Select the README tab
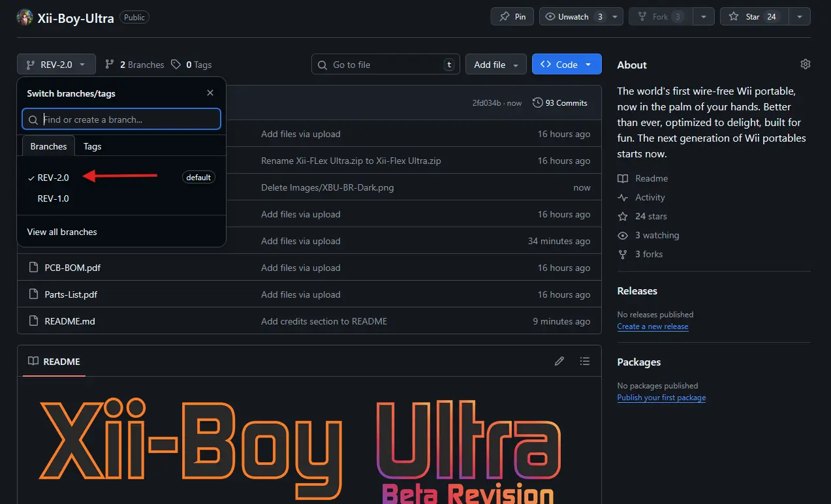 pyautogui.click(x=54, y=361)
